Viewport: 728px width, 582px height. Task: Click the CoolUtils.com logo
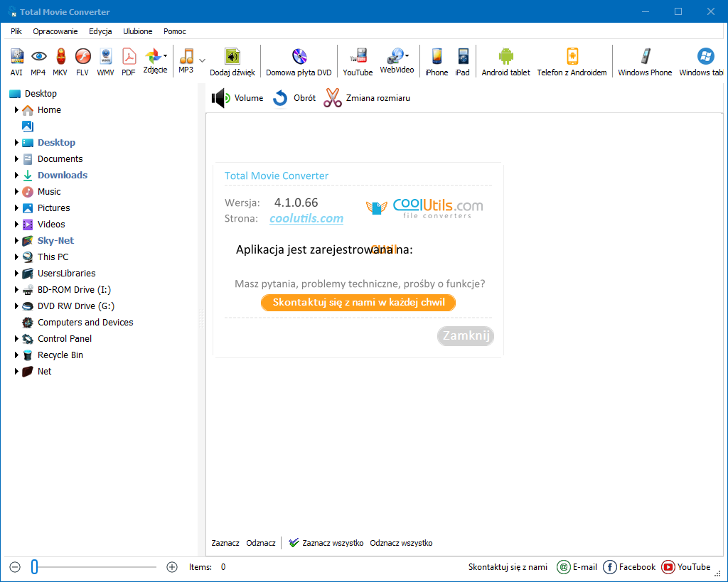pyautogui.click(x=425, y=208)
